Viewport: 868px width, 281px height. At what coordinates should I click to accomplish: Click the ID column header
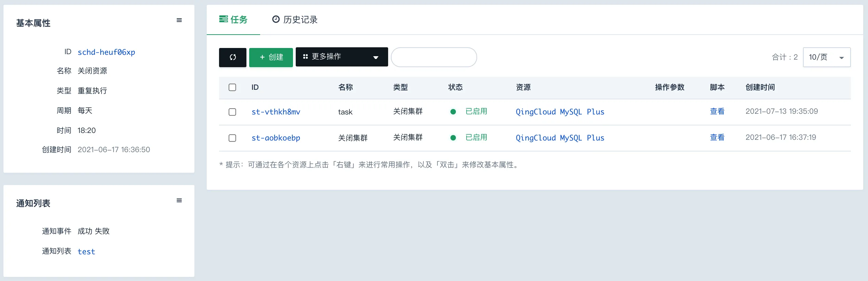coord(255,87)
